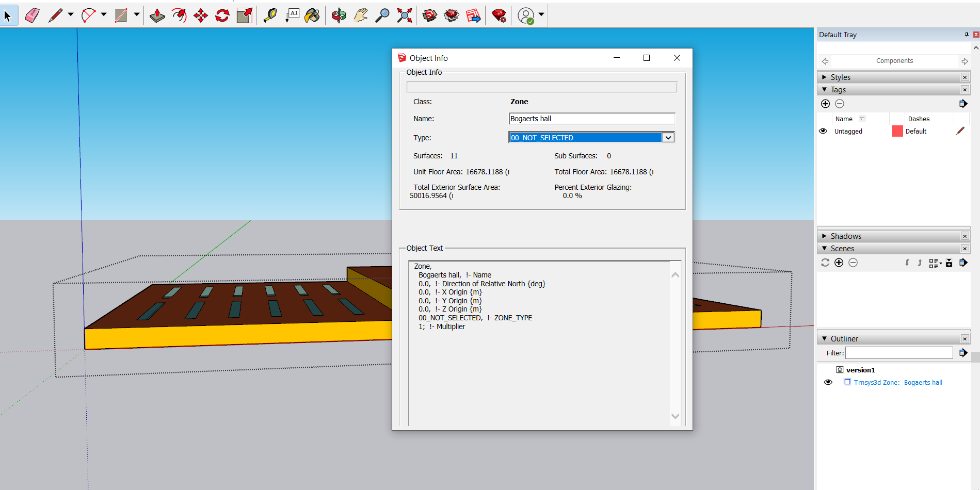
Task: Select Trnsys3d Zone: Bogaerts hall entry
Action: pyautogui.click(x=898, y=382)
